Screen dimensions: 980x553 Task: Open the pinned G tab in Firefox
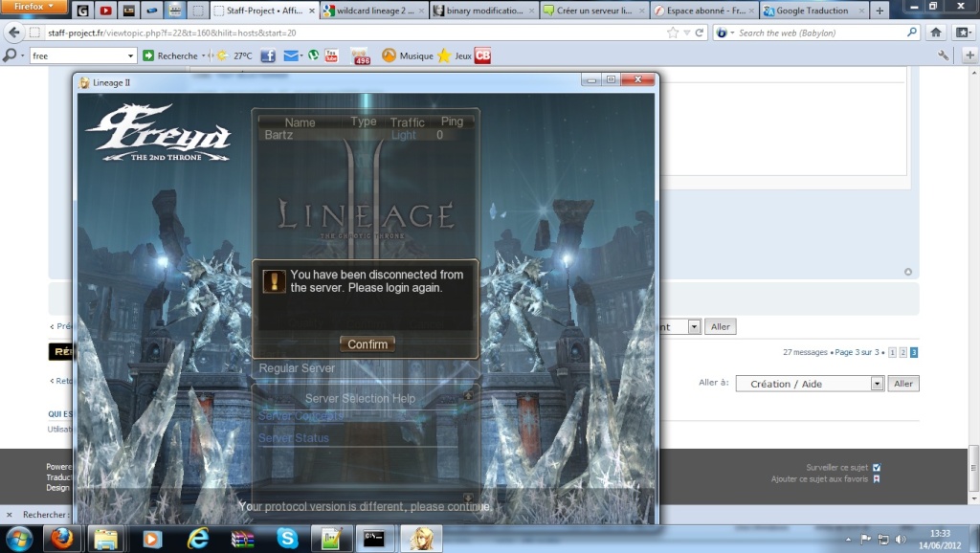(82, 11)
